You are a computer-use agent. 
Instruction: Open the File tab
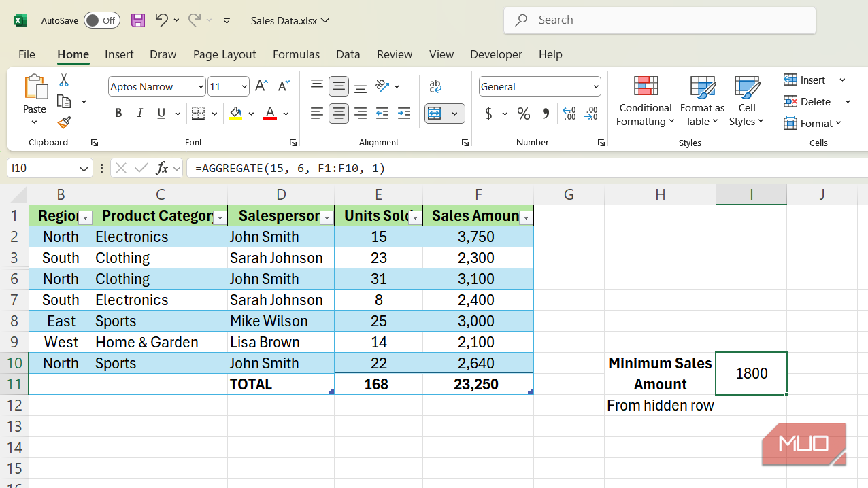pos(27,54)
